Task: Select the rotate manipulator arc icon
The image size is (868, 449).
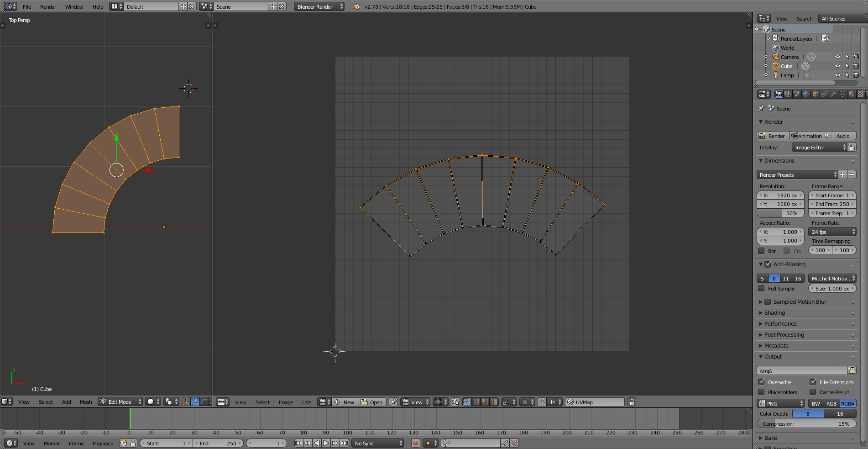Action: coord(204,401)
